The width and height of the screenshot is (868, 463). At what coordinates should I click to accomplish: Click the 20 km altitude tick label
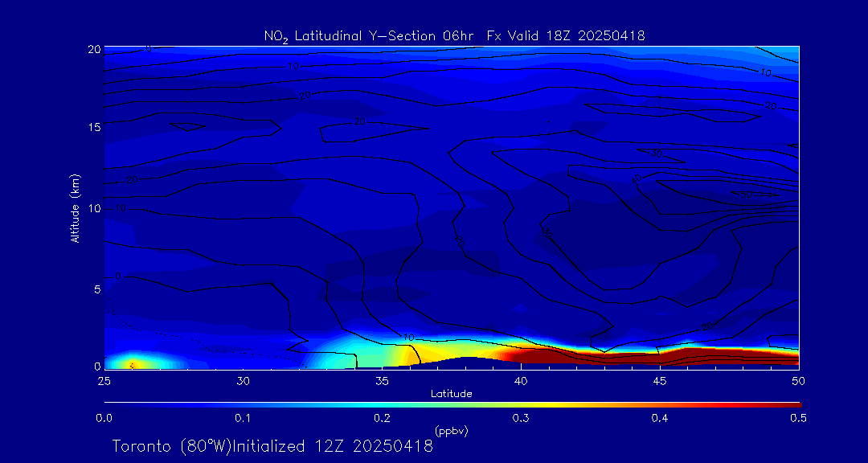[92, 49]
